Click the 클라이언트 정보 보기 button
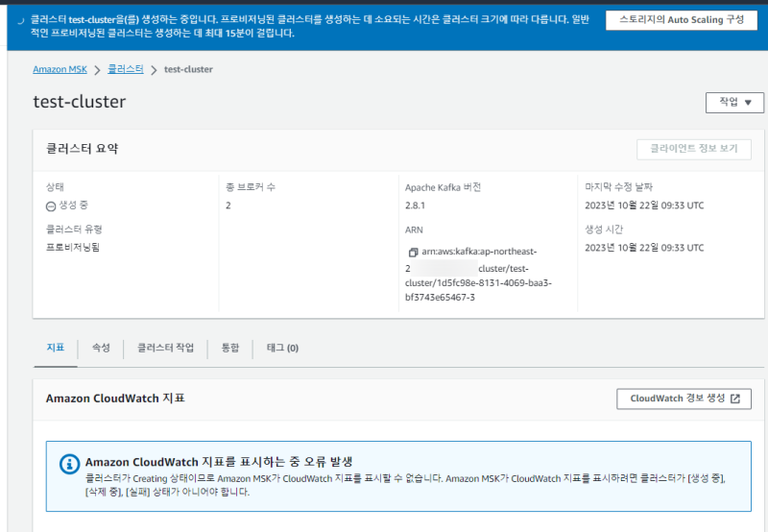This screenshot has width=768, height=532. (x=693, y=149)
